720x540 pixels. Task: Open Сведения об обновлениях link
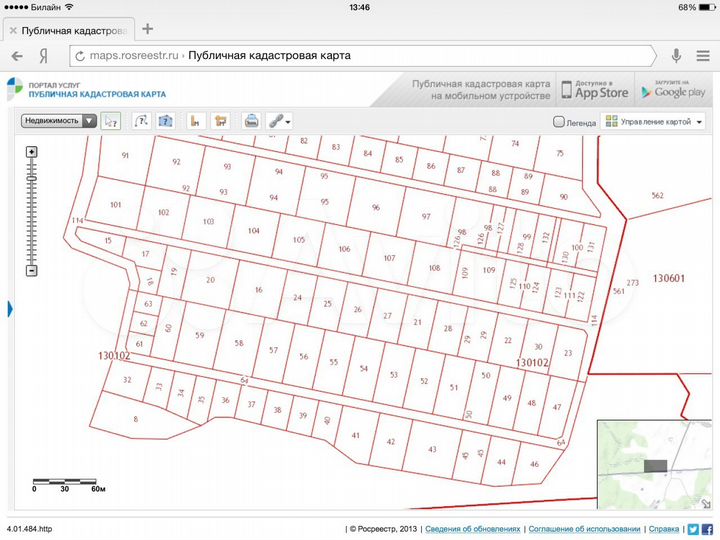tap(472, 529)
